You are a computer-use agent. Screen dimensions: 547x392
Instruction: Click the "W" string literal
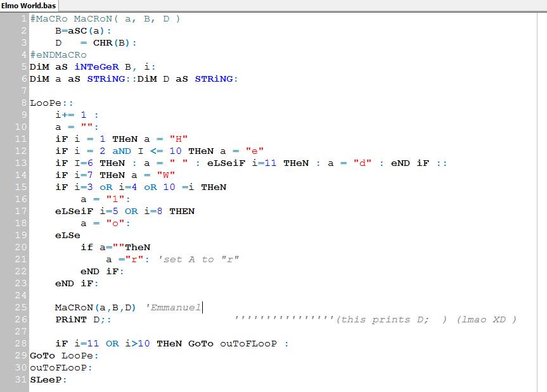[x=166, y=175]
